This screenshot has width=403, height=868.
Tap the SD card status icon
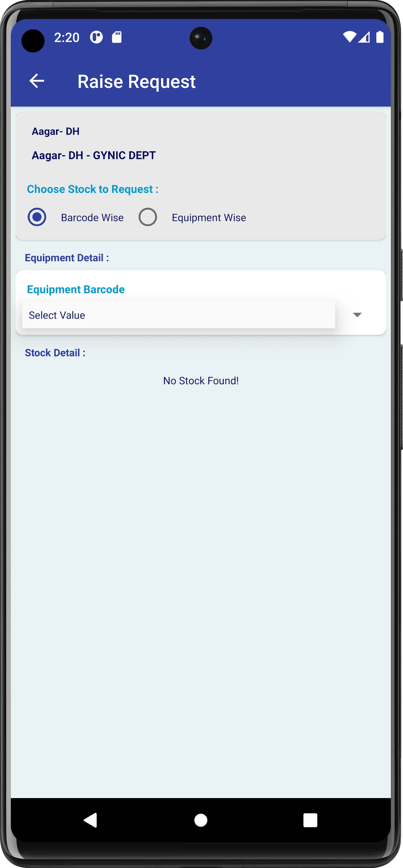tap(117, 37)
